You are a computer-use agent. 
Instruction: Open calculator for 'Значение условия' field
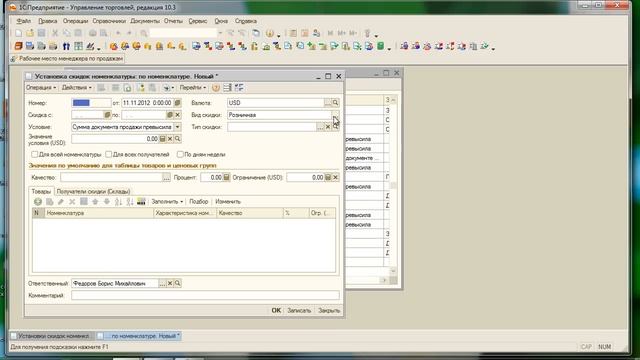click(162, 139)
